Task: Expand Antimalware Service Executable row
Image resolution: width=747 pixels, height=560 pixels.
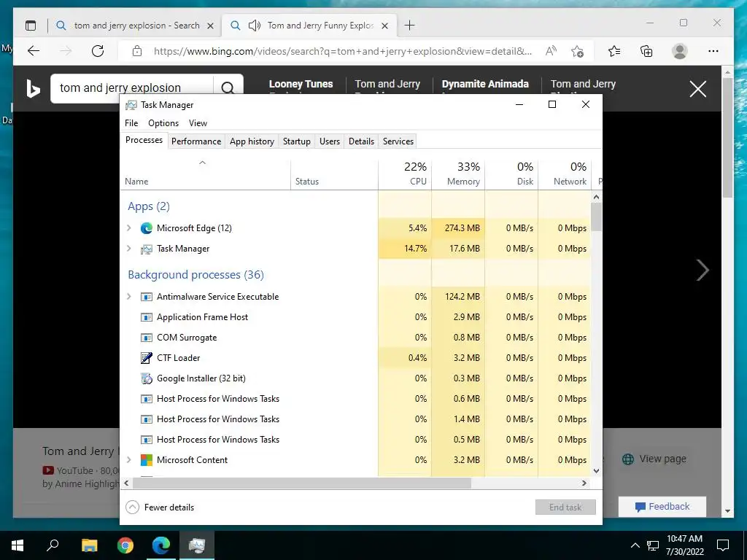Action: [x=128, y=297]
